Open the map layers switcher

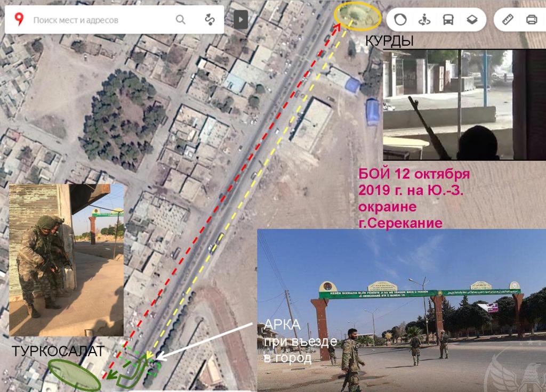(471, 20)
